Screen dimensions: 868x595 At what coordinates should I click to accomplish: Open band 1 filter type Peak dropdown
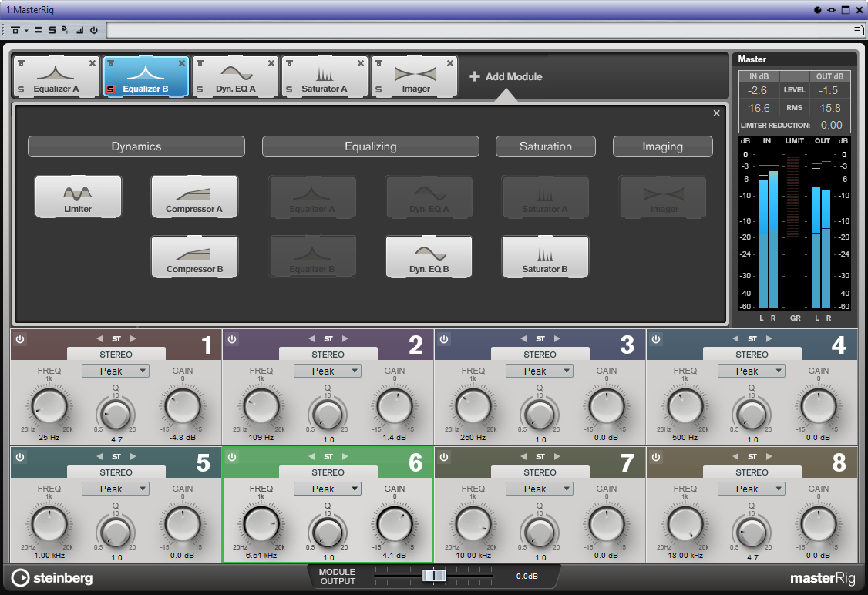coord(116,371)
